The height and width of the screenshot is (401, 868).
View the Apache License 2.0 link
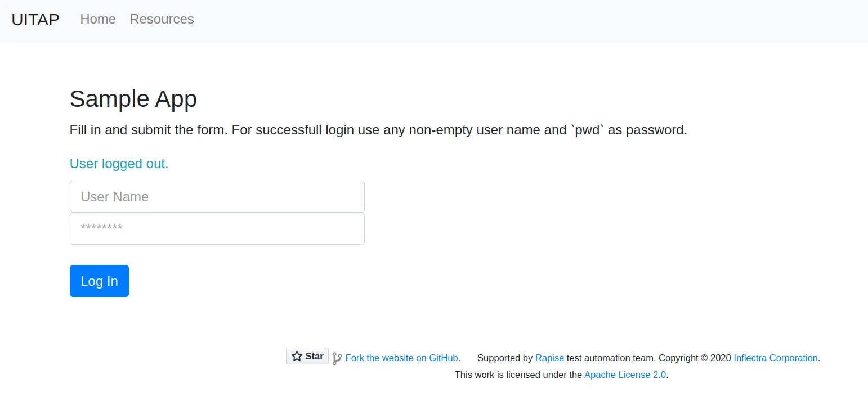click(x=625, y=375)
